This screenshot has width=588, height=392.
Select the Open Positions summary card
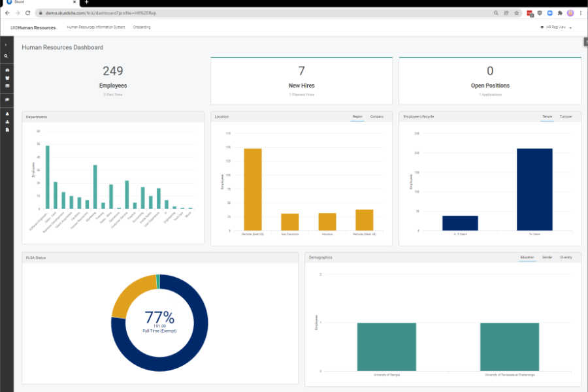point(490,80)
